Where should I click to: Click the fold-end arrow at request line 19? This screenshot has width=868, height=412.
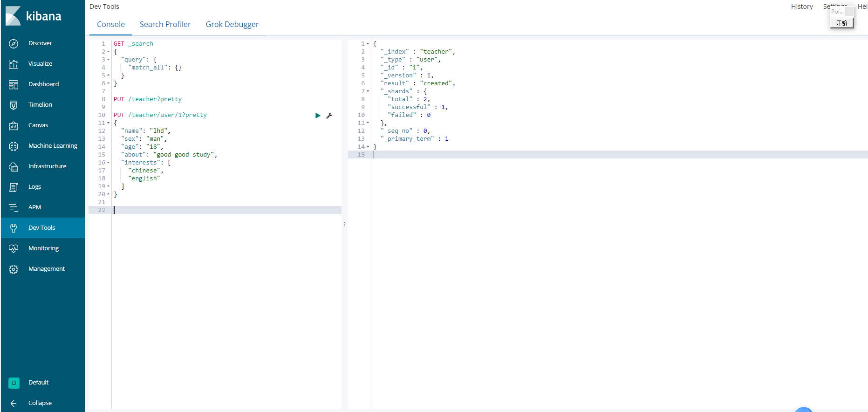109,186
